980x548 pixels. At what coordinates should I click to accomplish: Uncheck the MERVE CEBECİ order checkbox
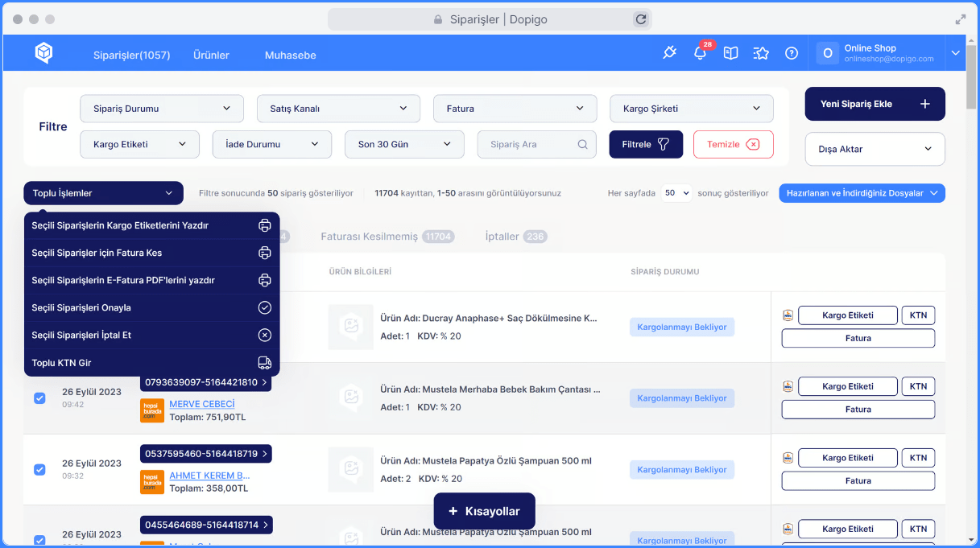[39, 398]
